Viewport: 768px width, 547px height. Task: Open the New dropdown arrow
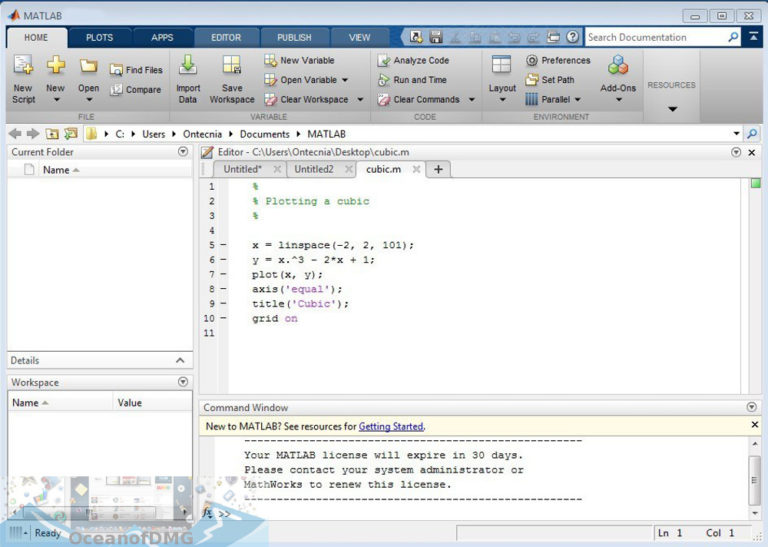click(56, 100)
